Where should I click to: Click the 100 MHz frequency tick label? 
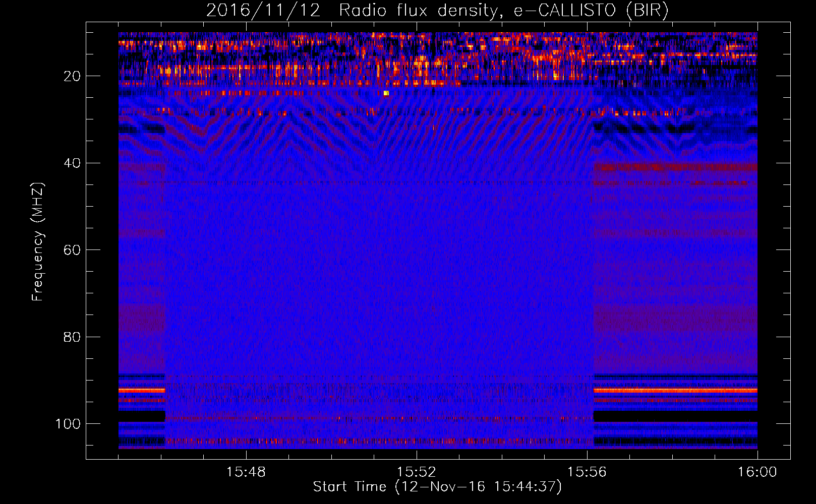click(x=68, y=424)
